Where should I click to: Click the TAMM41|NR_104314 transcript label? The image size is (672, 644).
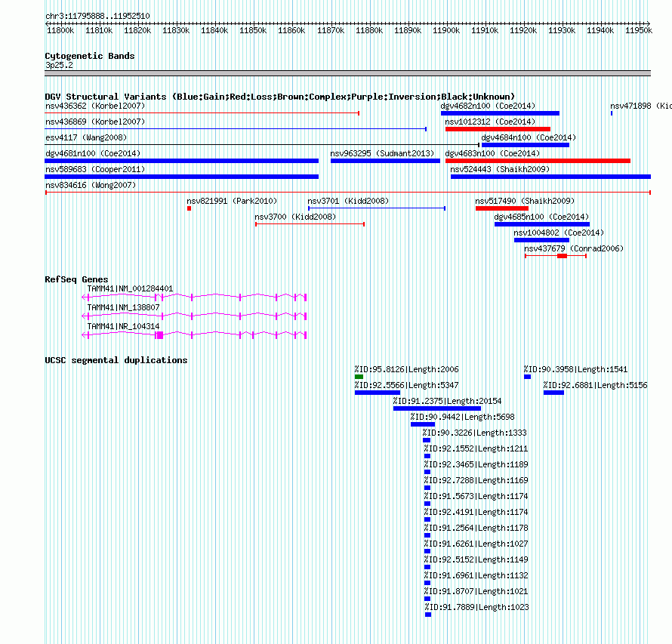[x=123, y=326]
